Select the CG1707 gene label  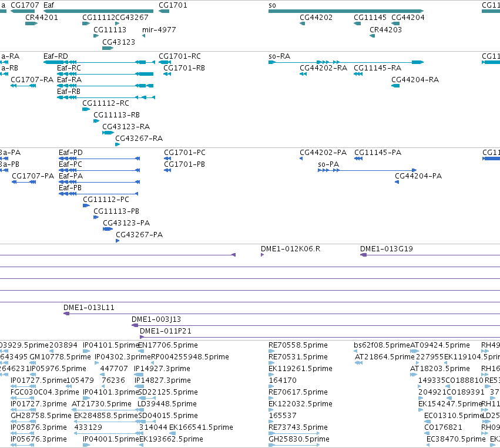[x=25, y=5]
